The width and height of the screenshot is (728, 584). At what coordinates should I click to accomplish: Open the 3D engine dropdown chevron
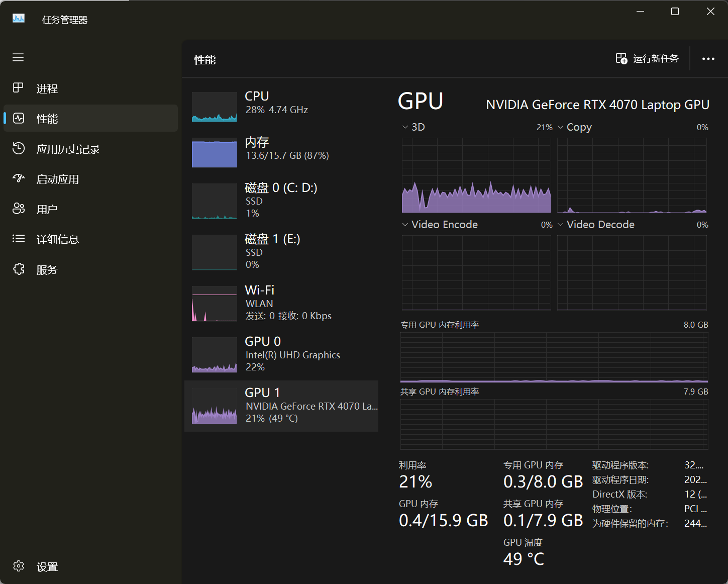(x=405, y=127)
